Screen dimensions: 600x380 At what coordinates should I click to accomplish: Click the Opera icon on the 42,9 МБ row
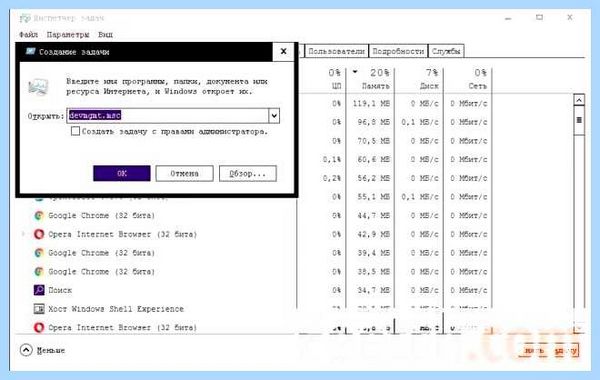[x=39, y=234]
